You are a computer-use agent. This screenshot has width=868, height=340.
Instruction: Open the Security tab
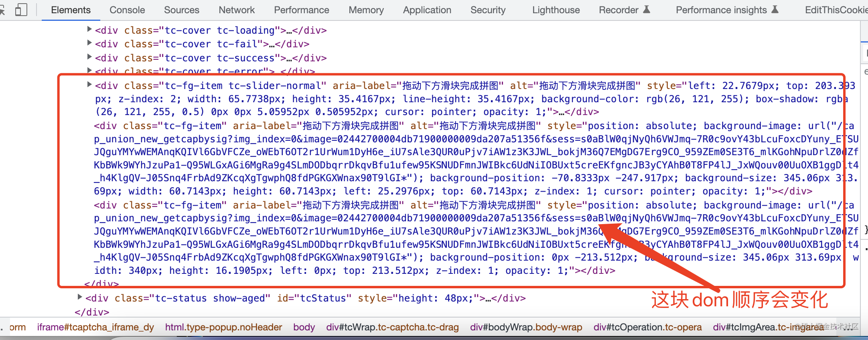coord(488,10)
